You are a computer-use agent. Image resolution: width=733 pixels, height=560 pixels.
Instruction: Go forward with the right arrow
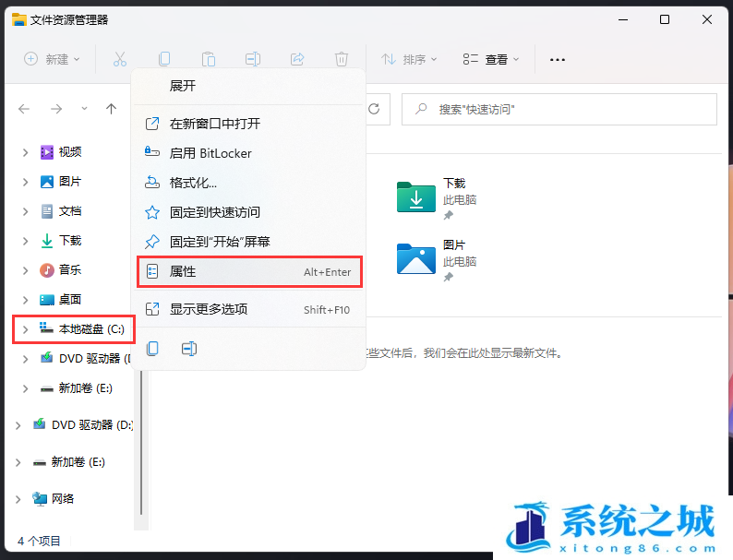point(56,109)
